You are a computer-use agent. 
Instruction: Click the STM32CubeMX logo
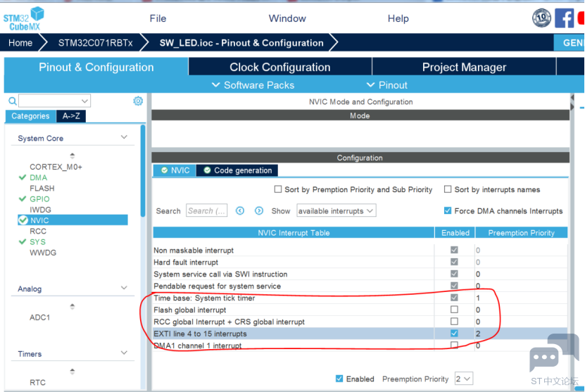(23, 18)
